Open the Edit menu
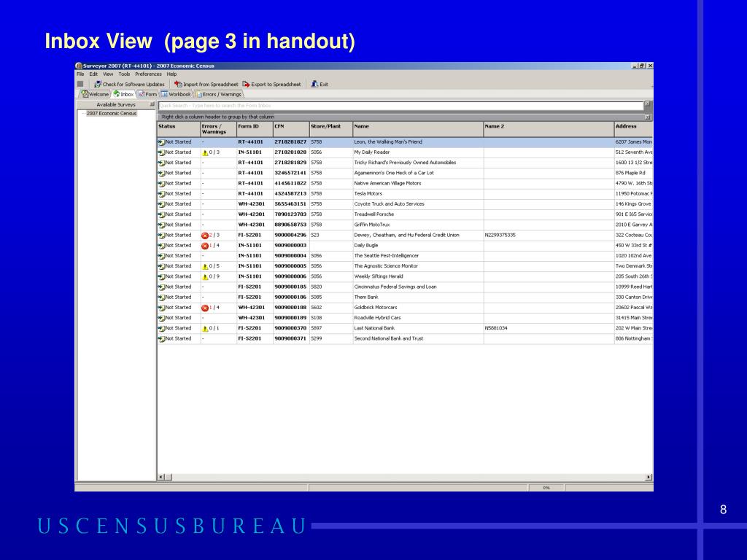747x560 pixels. point(93,74)
